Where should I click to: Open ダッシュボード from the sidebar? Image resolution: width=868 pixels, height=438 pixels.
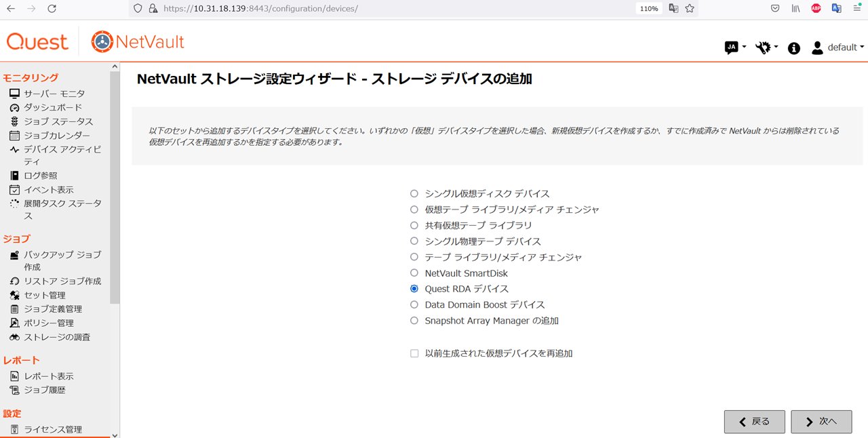coord(53,108)
